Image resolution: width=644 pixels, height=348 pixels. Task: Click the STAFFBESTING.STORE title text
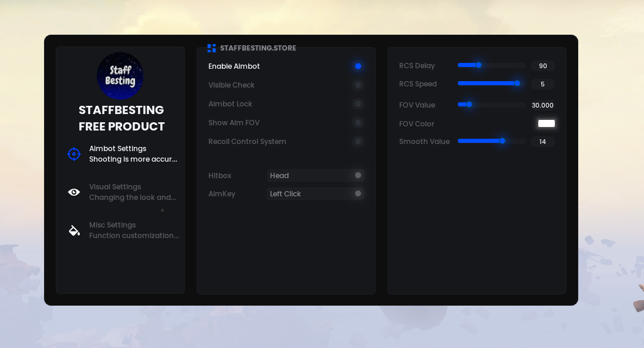(258, 48)
